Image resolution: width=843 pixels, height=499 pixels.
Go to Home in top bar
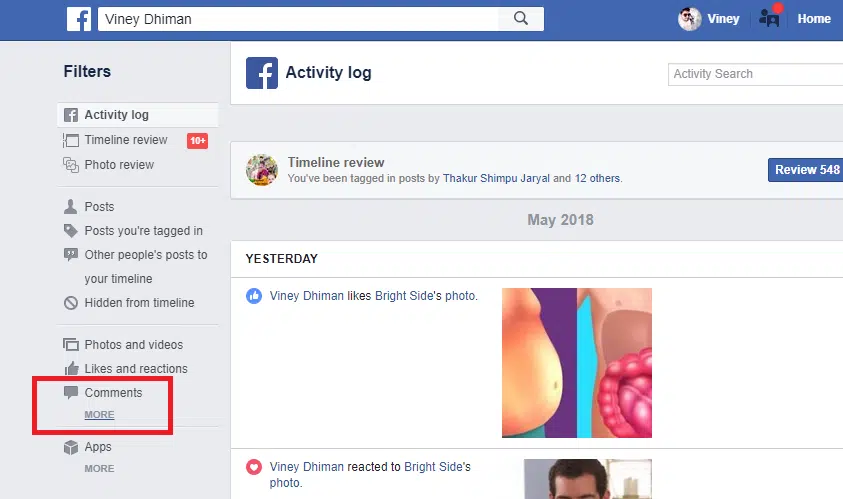tap(814, 19)
